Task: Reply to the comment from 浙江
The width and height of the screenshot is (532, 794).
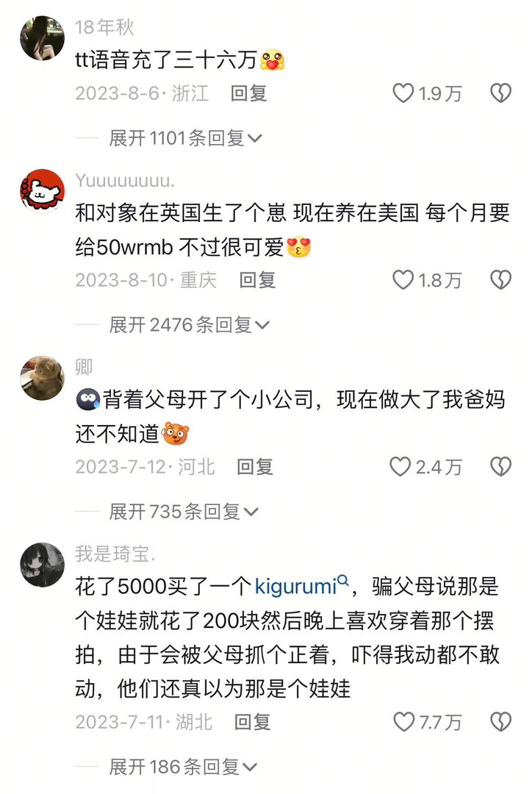Action: [x=248, y=93]
